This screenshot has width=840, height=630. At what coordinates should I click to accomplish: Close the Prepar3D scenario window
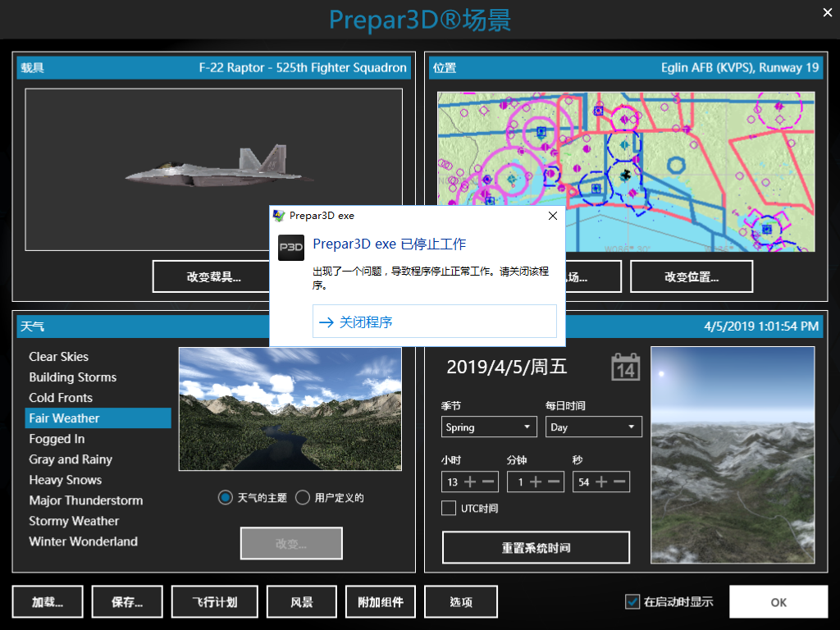click(828, 12)
